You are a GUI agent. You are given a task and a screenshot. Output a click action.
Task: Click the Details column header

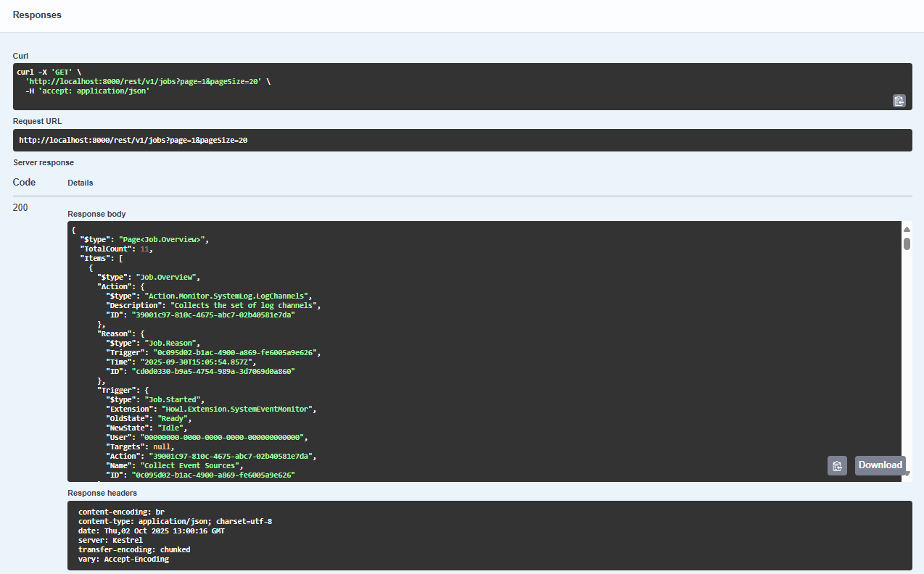pos(81,183)
